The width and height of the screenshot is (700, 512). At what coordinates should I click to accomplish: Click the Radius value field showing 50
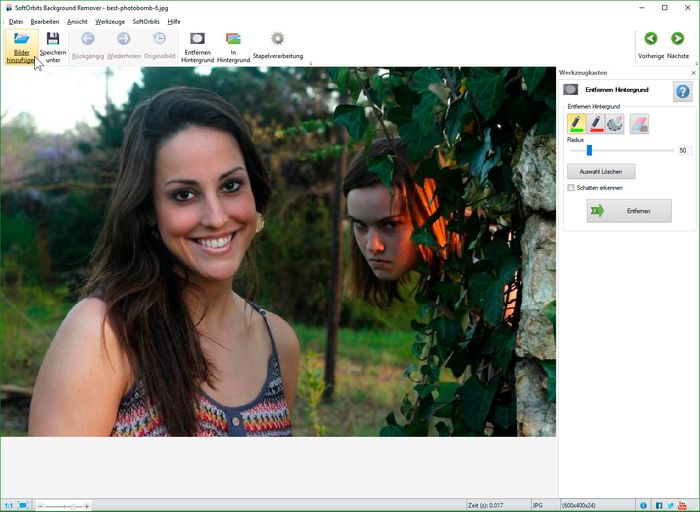[683, 150]
